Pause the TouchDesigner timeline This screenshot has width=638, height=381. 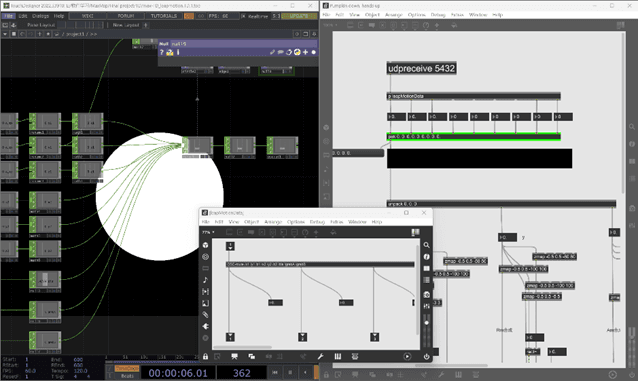[290, 372]
